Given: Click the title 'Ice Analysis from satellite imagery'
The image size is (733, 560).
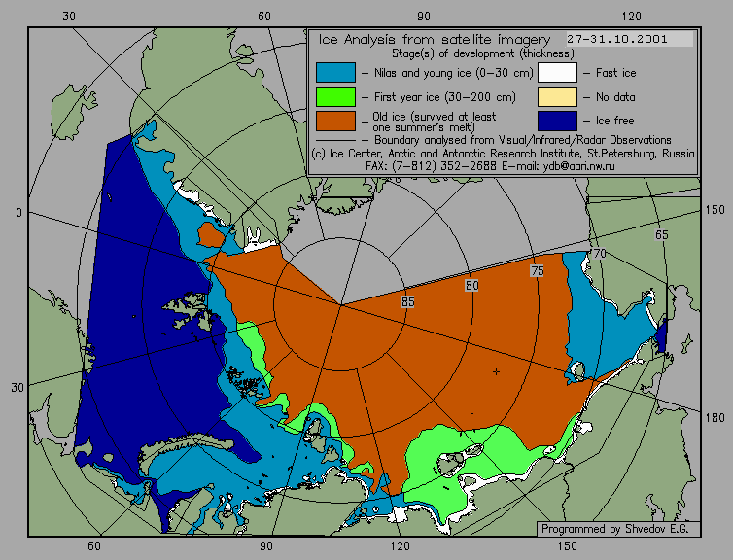Looking at the screenshot, I should (435, 39).
